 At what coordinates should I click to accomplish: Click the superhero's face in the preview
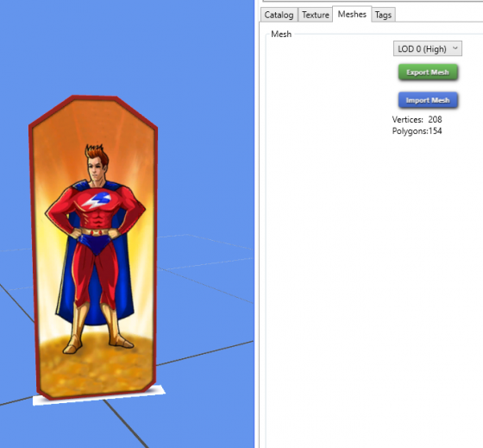coord(97,169)
